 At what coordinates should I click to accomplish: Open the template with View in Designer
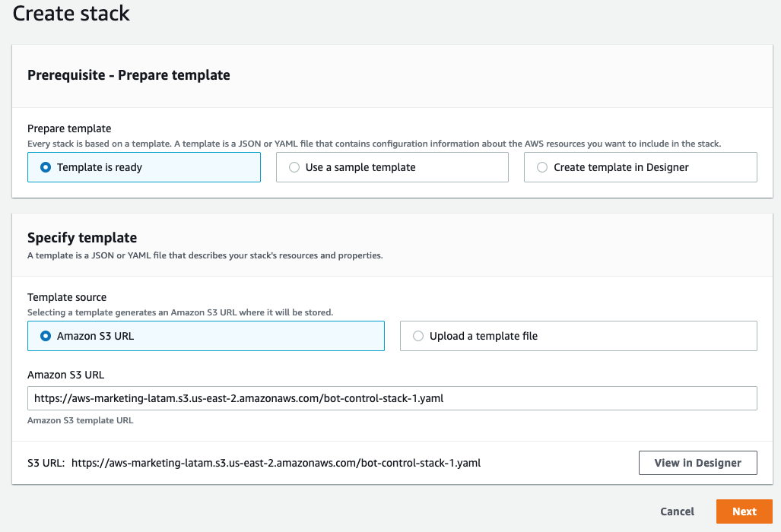697,463
